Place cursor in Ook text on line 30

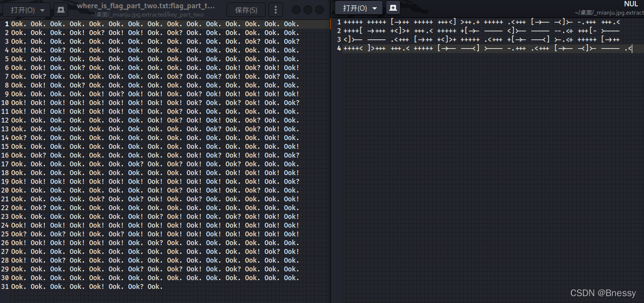coord(155,278)
